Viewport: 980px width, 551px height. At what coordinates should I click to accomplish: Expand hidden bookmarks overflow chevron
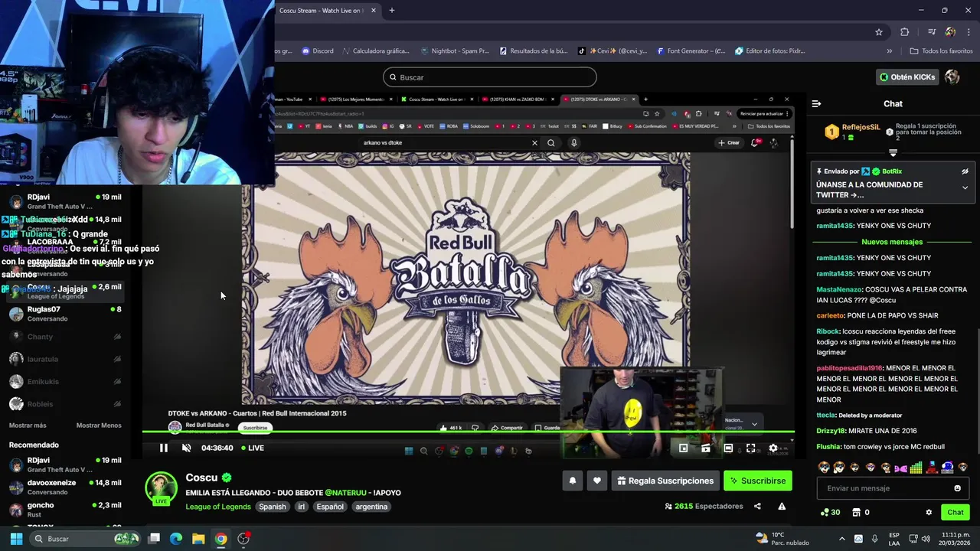coord(889,51)
